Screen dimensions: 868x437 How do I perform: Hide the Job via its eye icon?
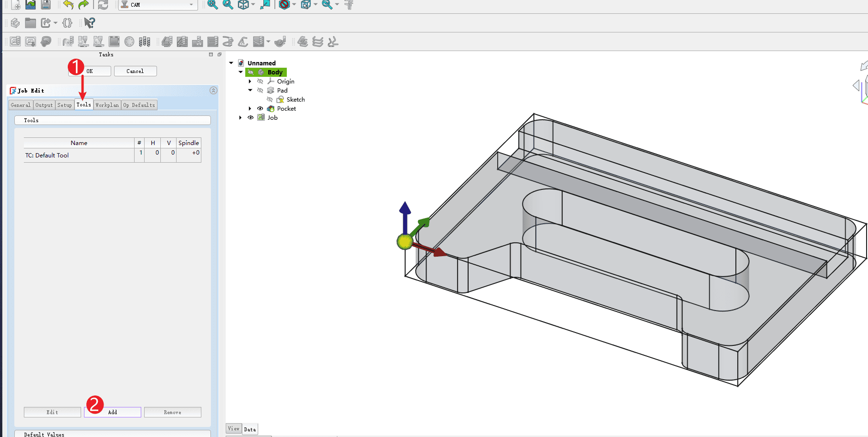pyautogui.click(x=251, y=117)
